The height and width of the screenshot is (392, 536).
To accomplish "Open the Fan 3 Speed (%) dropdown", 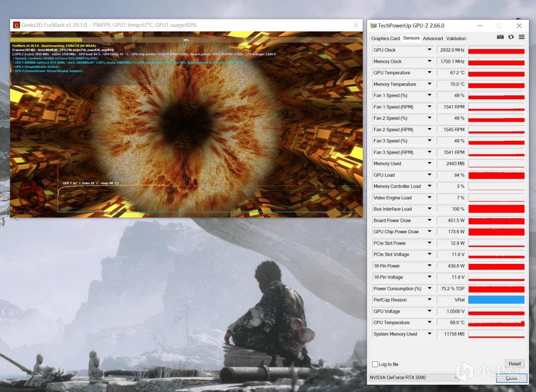I will tap(429, 141).
